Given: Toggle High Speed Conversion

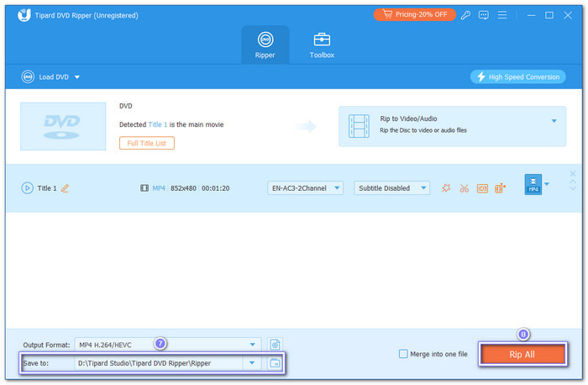Looking at the screenshot, I should point(518,77).
